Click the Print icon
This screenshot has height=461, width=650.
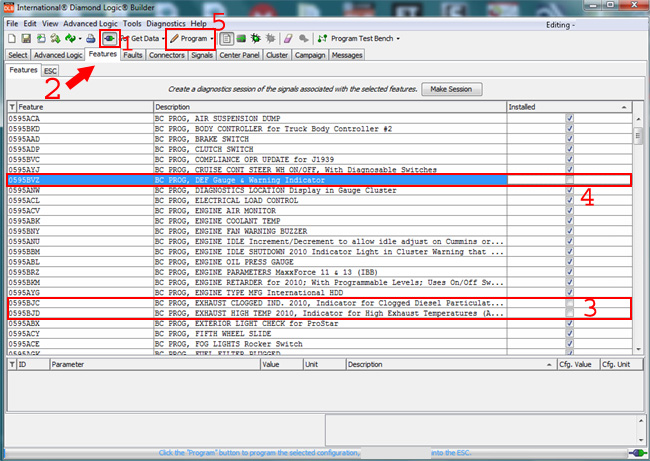click(x=90, y=39)
